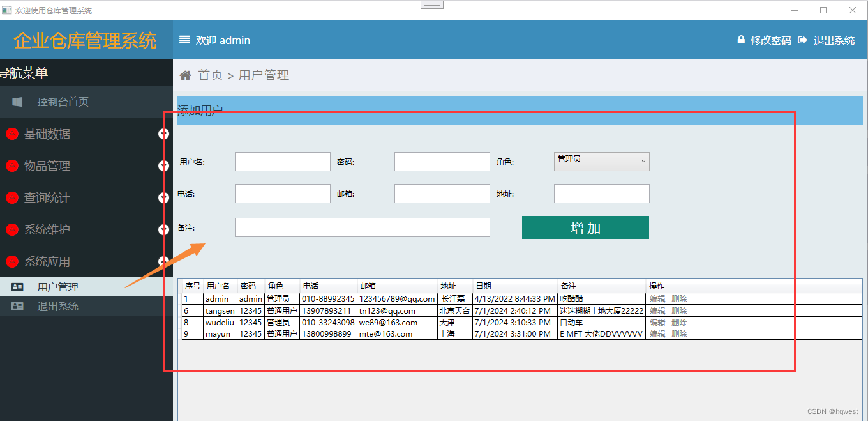Click the 用户名 input field

(282, 161)
